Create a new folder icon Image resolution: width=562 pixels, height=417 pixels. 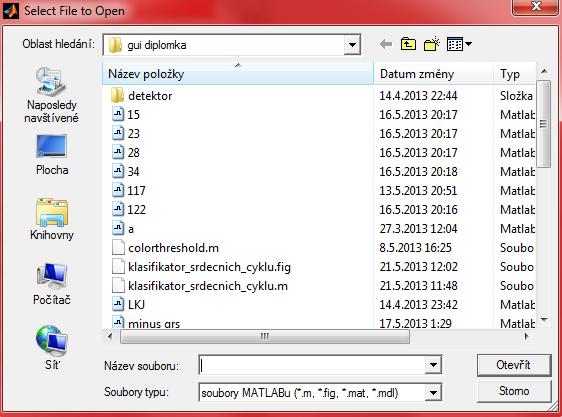click(432, 44)
